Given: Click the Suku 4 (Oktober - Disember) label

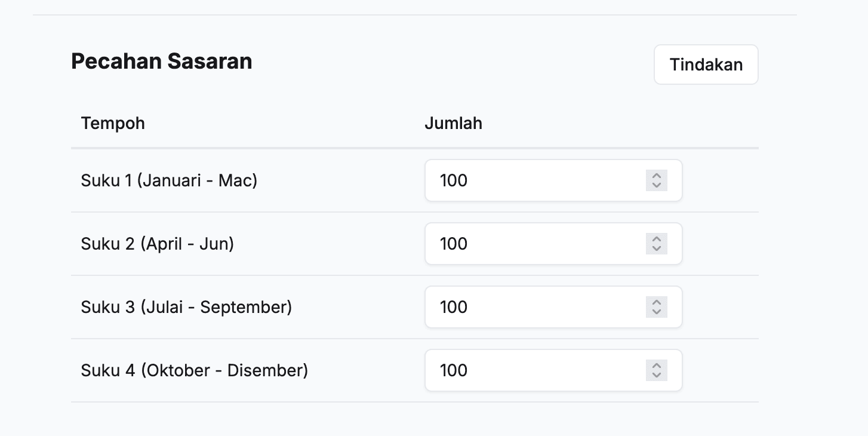Looking at the screenshot, I should tap(194, 370).
